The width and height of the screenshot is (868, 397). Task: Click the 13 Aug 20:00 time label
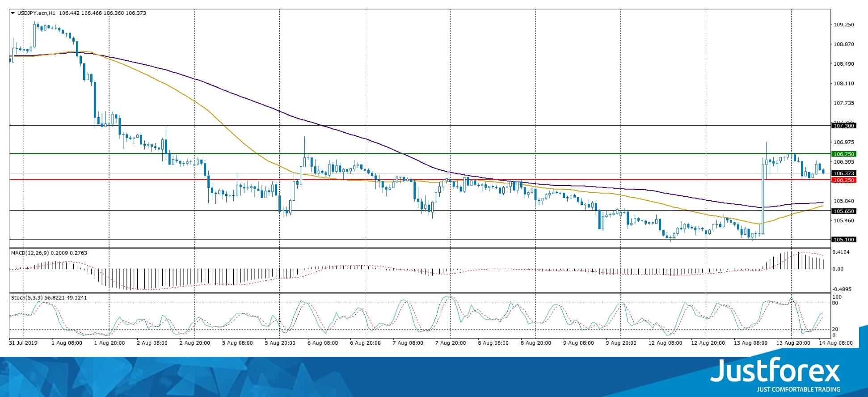(793, 343)
